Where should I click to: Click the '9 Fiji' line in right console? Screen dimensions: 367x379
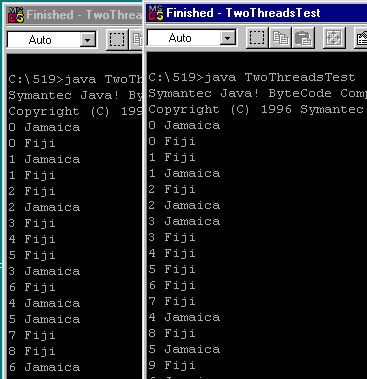pyautogui.click(x=172, y=365)
